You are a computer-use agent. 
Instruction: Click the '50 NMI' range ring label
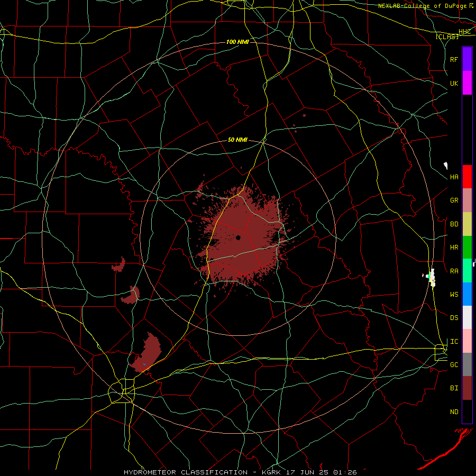237,140
